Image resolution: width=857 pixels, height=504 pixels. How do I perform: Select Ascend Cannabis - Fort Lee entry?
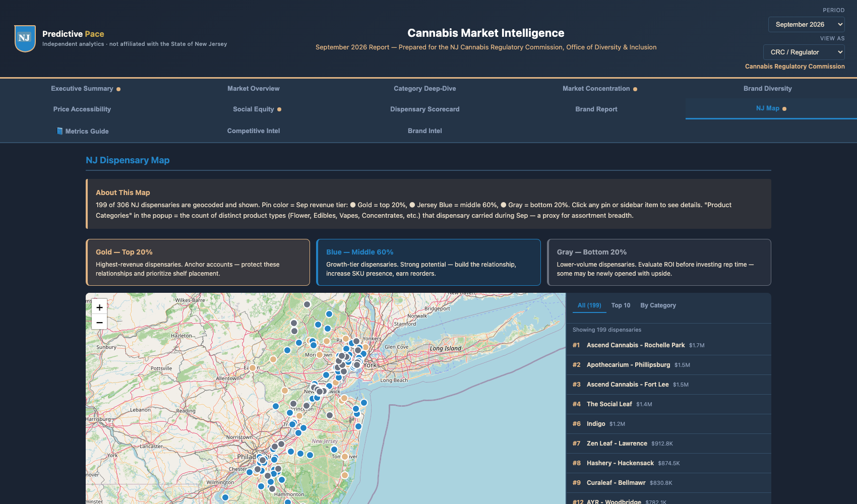669,385
